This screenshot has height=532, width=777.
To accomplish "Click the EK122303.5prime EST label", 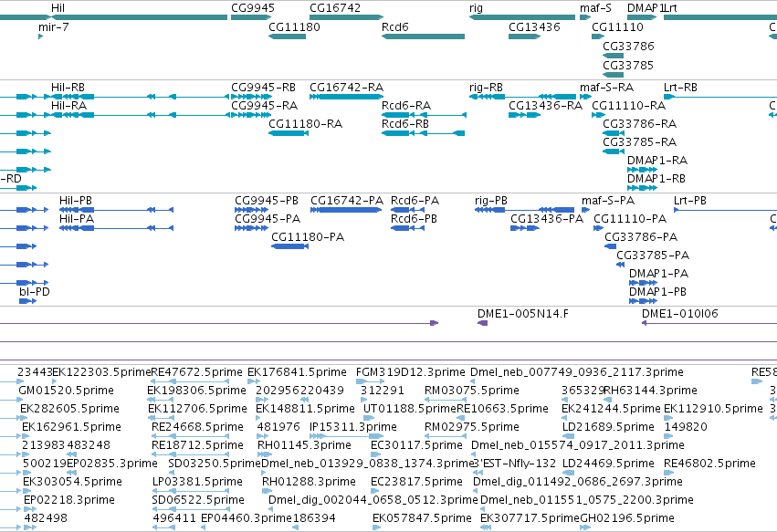I will (x=101, y=372).
